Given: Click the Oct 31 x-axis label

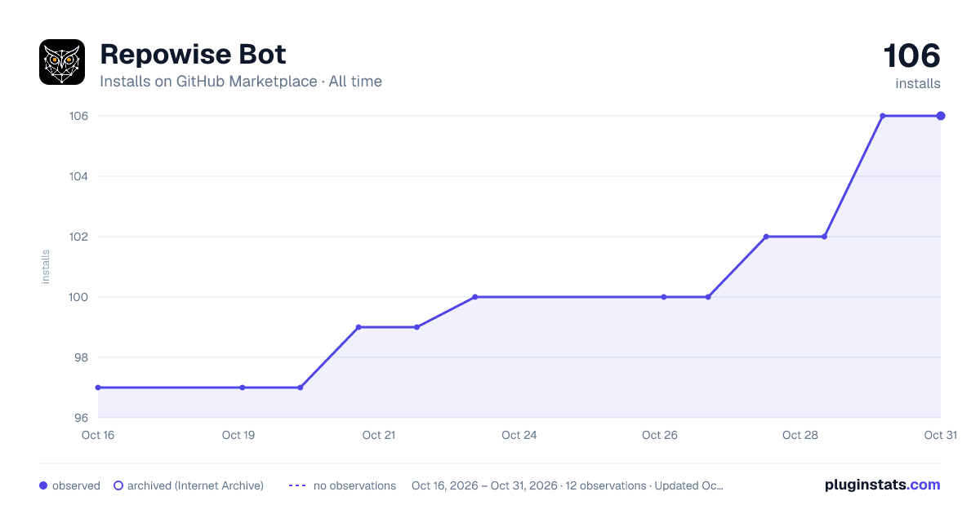Looking at the screenshot, I should tap(940, 435).
